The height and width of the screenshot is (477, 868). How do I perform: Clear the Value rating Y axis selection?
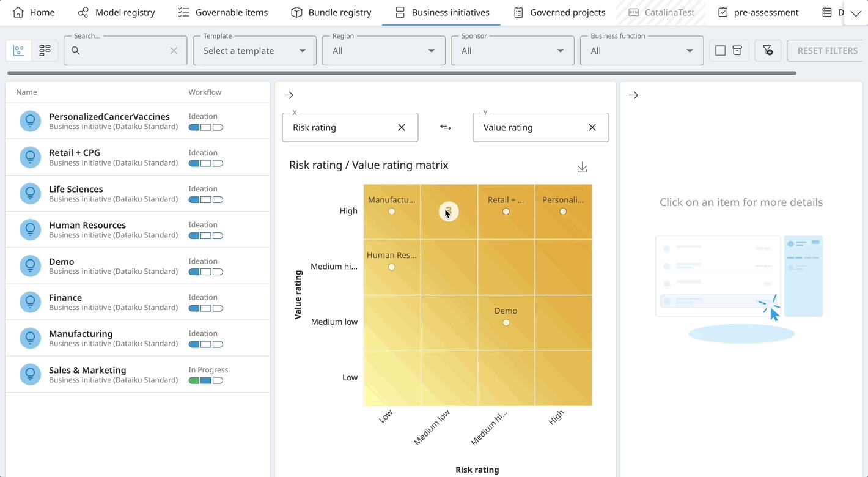[x=592, y=127]
